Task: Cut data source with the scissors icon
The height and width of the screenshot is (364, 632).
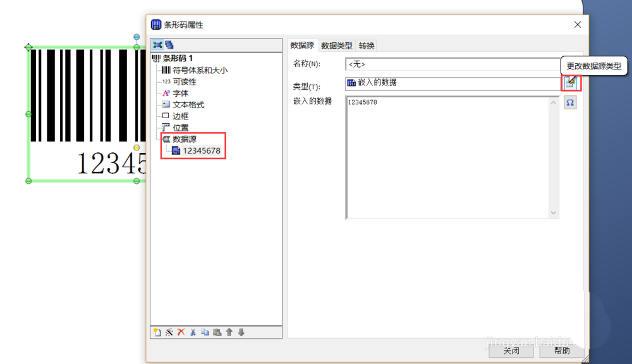Action: tap(193, 332)
